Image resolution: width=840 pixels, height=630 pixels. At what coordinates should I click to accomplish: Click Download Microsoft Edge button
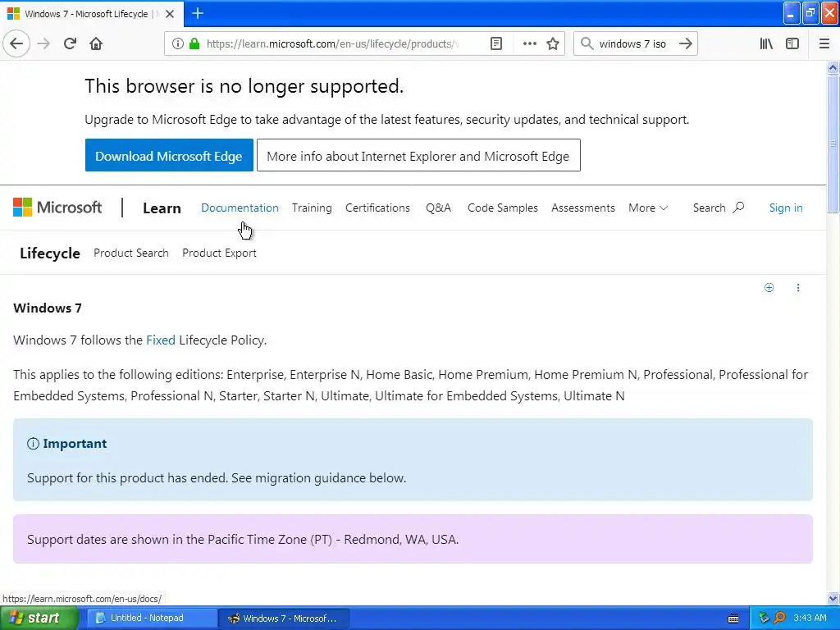click(x=169, y=155)
